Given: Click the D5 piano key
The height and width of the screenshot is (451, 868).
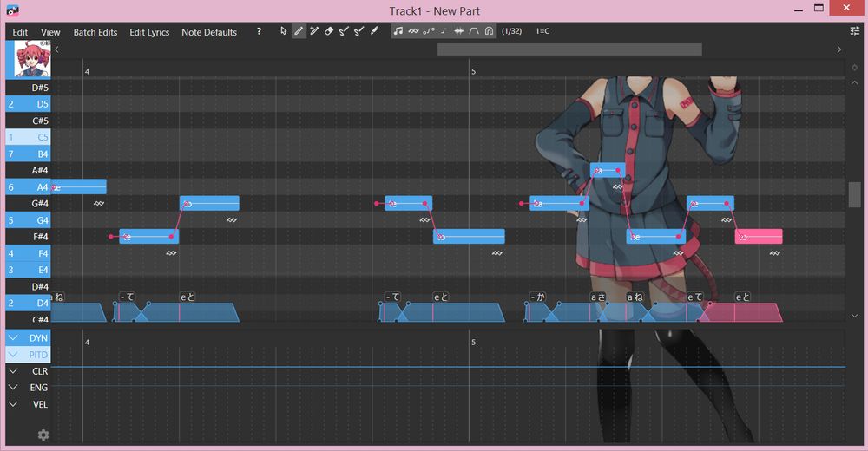Looking at the screenshot, I should pos(29,104).
